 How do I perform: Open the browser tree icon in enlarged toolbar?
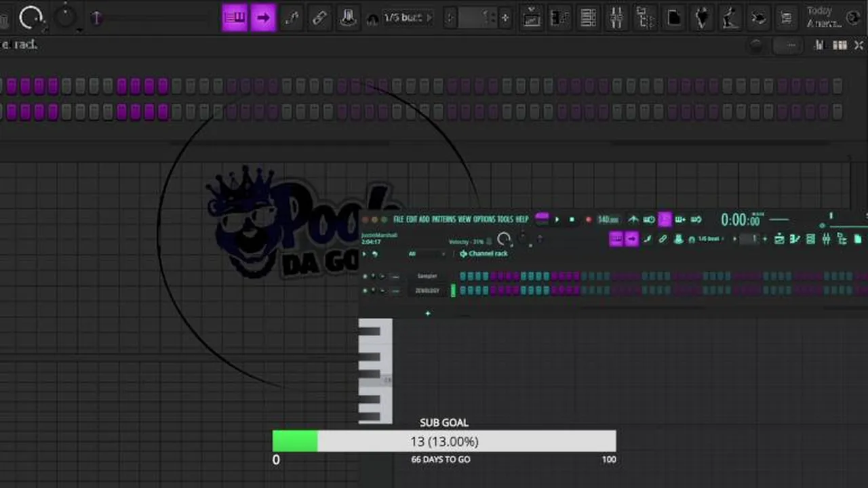[x=645, y=18]
